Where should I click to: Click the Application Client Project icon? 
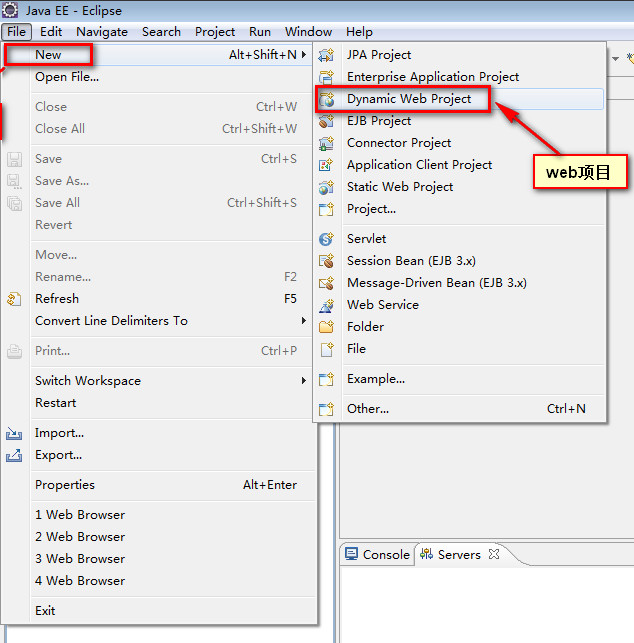tap(326, 165)
